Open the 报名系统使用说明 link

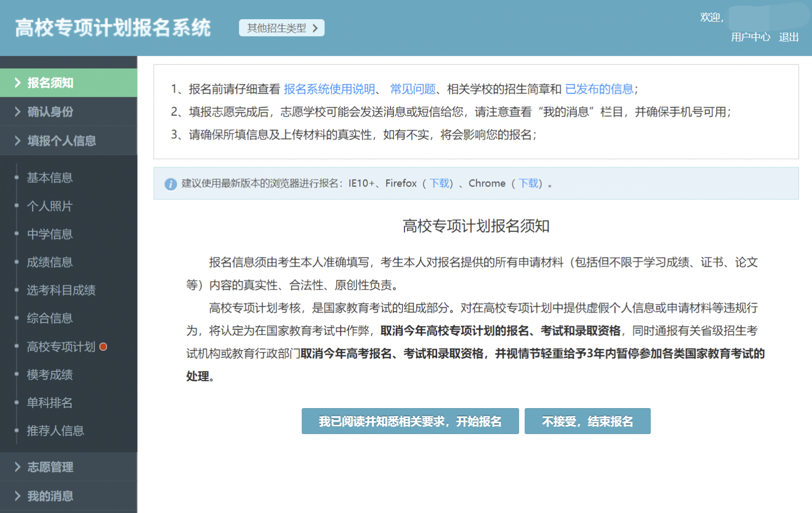coord(329,89)
